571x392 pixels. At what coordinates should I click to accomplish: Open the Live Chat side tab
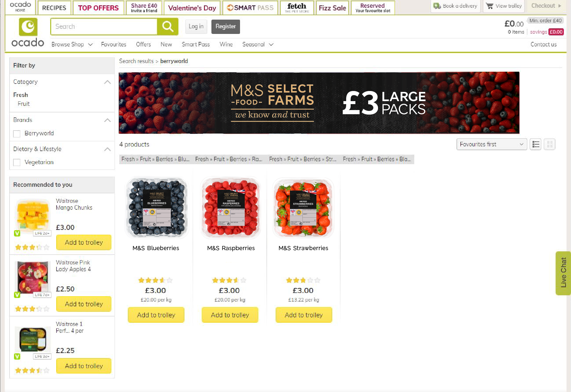tap(563, 273)
